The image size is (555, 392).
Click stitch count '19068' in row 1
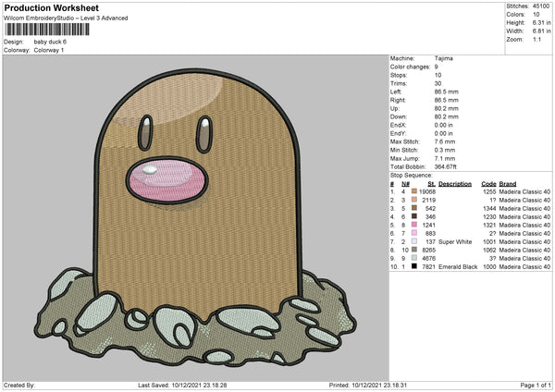coord(427,191)
